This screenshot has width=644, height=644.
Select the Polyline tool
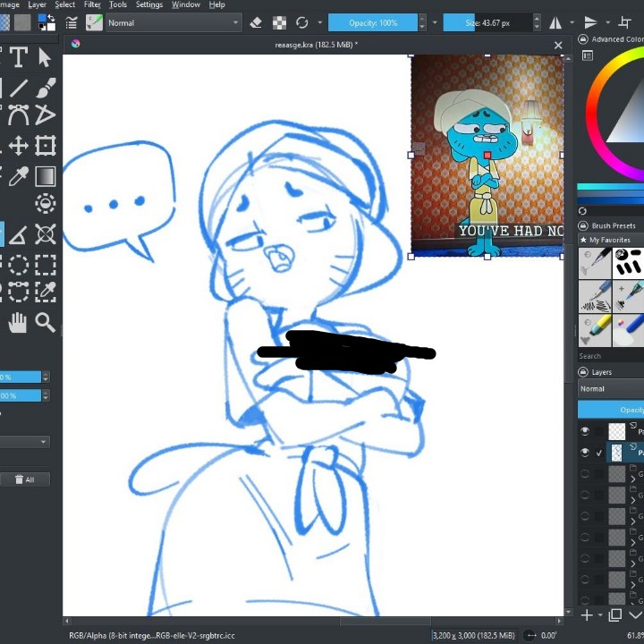coord(46,114)
